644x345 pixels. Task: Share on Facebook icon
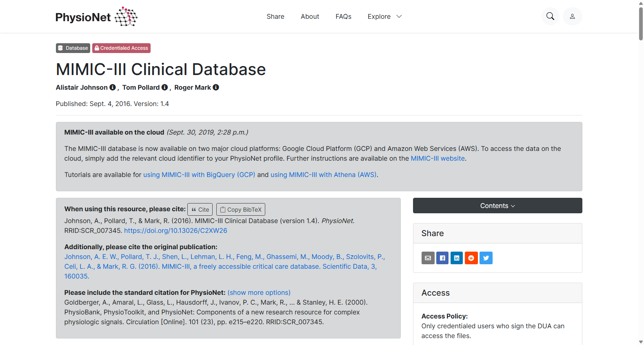click(442, 258)
